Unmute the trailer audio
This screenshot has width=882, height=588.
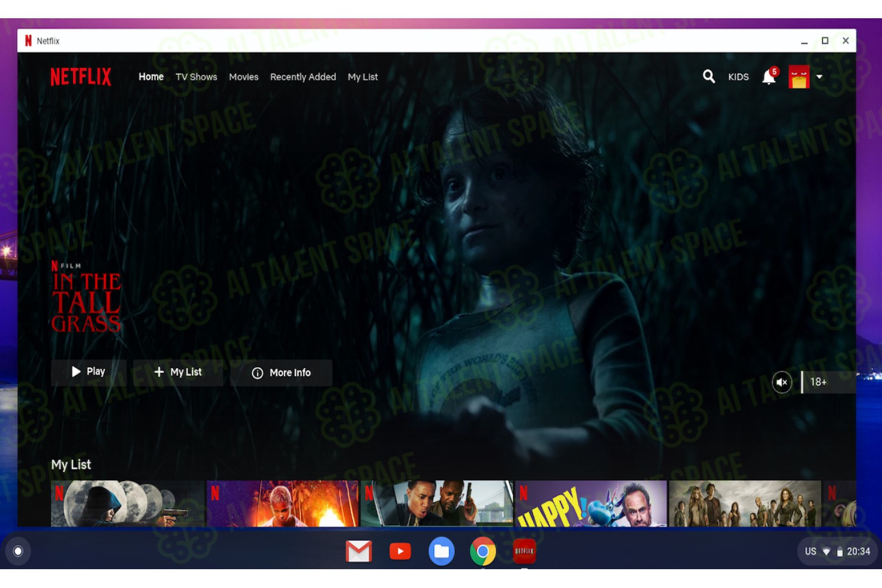coord(781,382)
